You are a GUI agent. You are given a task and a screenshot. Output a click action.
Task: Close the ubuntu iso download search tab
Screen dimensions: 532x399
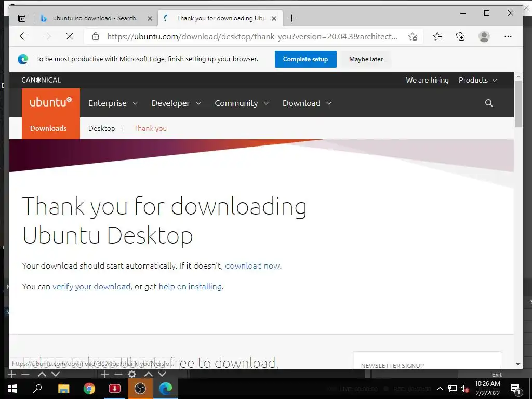[x=150, y=18]
